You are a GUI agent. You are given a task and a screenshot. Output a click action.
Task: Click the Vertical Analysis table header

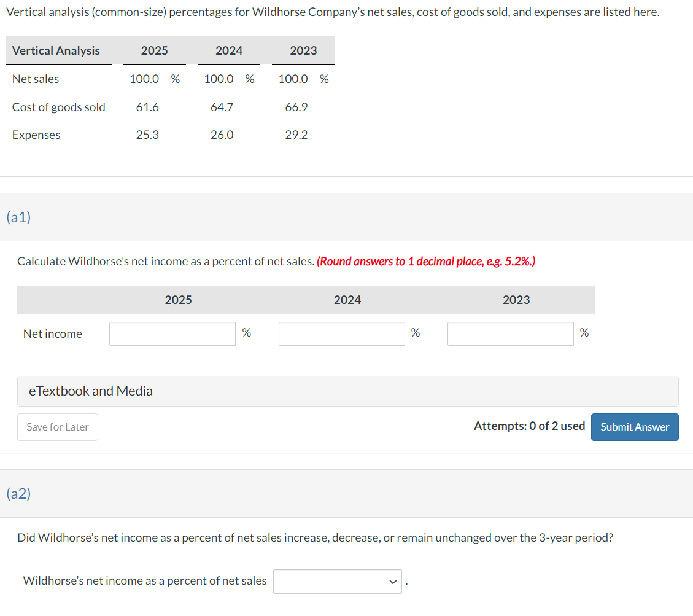[56, 50]
